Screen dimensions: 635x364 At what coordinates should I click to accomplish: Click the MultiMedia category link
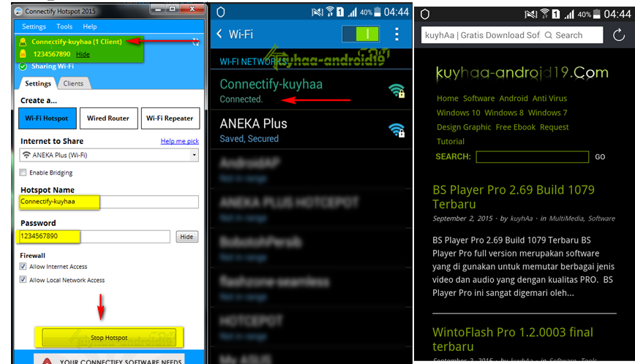click(566, 219)
